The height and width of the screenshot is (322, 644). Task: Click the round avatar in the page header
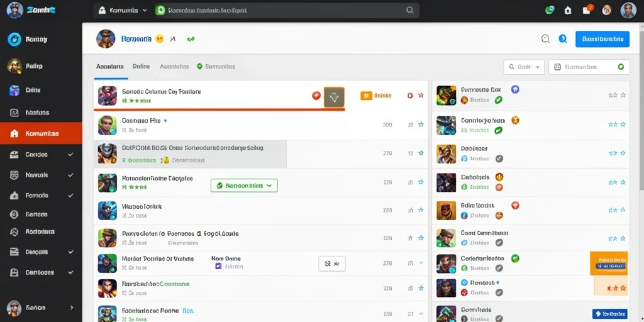(106, 39)
